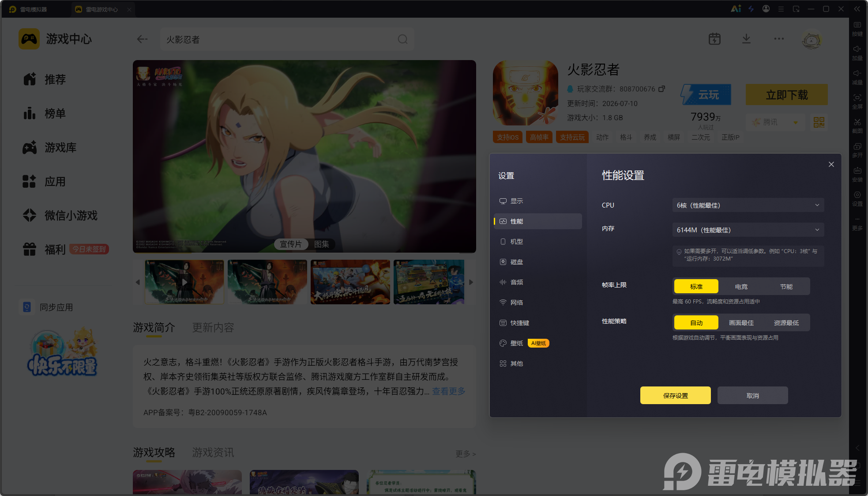868x496 pixels.
Task: Switch to 游戏资讯 tab
Action: coord(213,453)
